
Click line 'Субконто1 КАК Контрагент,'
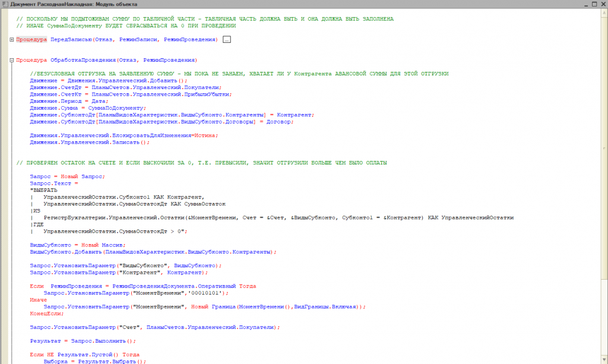coord(117,197)
